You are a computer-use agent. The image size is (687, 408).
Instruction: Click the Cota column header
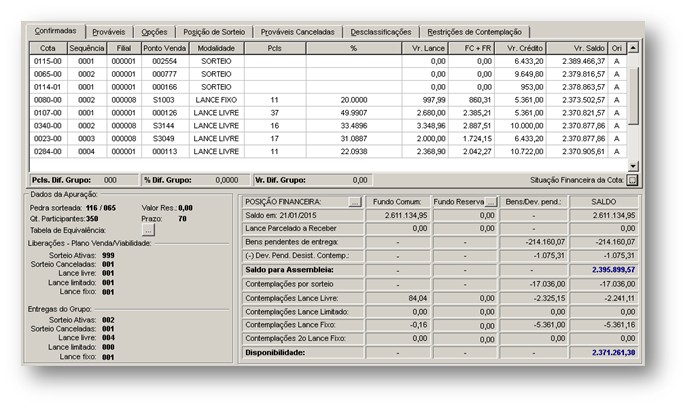[x=48, y=48]
